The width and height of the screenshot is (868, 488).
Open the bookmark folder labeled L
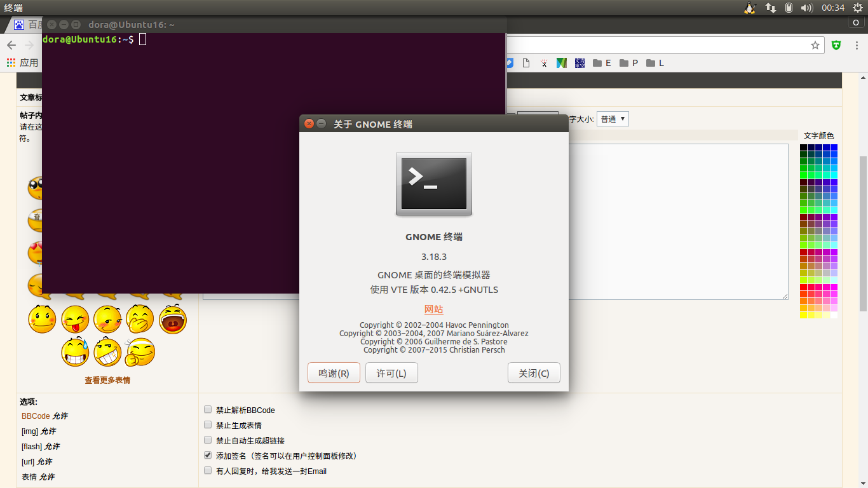pos(655,63)
